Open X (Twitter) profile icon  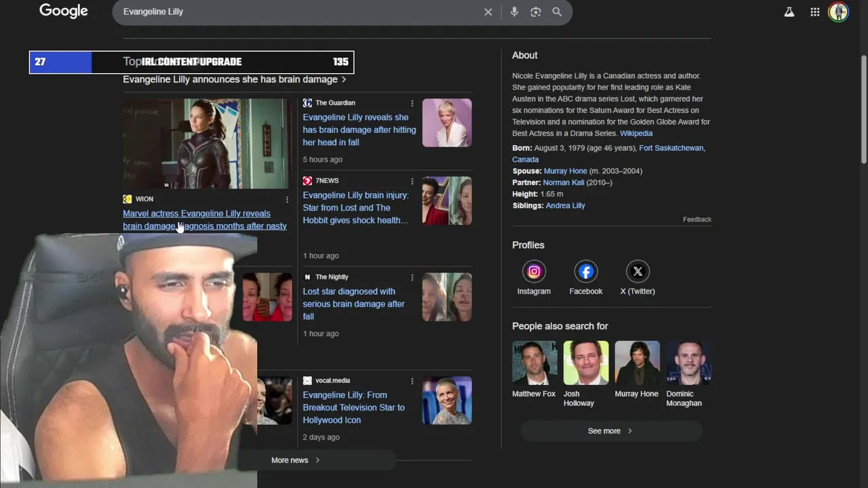click(637, 272)
